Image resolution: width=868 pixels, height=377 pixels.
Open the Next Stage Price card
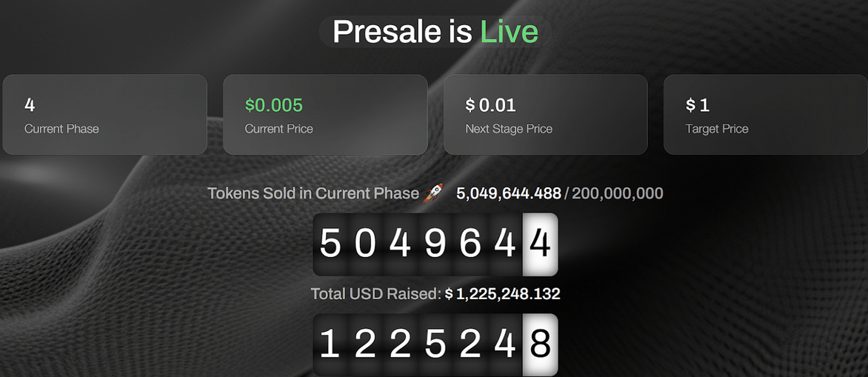click(x=545, y=114)
